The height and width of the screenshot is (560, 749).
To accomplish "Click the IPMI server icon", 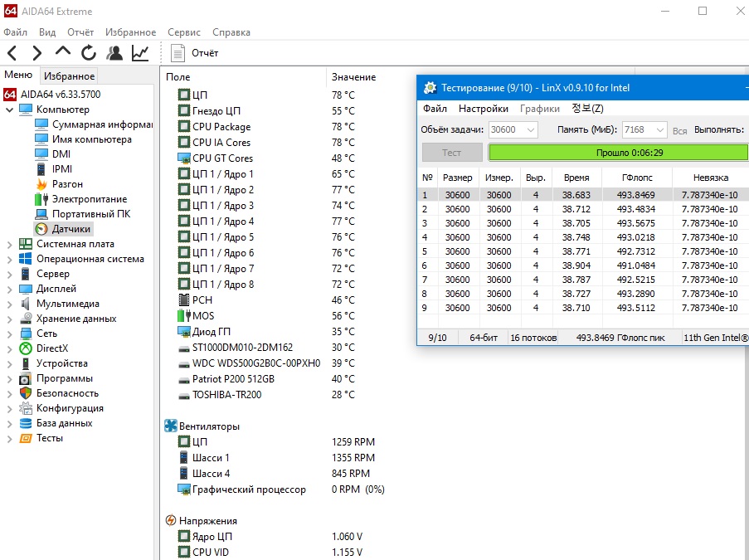I will coord(41,169).
